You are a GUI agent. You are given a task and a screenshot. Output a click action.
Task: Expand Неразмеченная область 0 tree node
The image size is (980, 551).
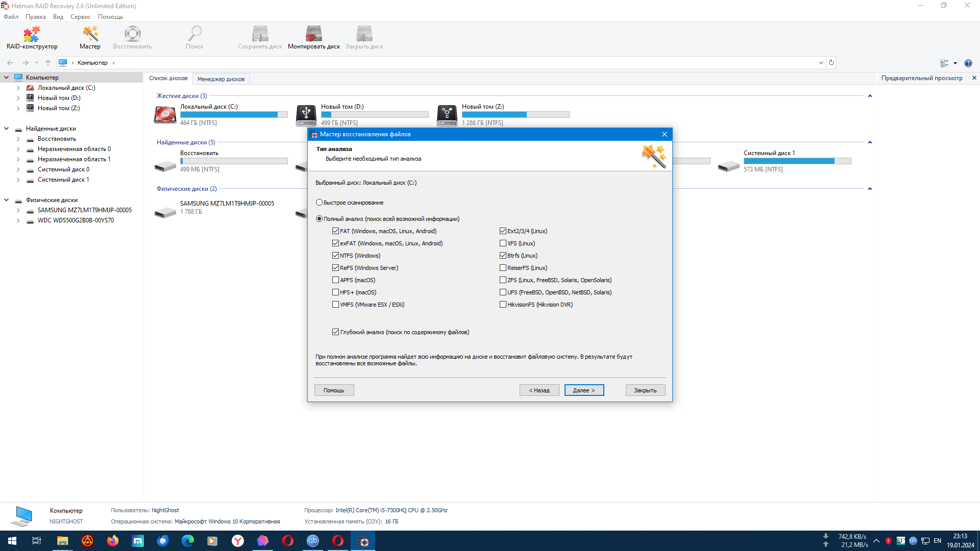(x=18, y=149)
